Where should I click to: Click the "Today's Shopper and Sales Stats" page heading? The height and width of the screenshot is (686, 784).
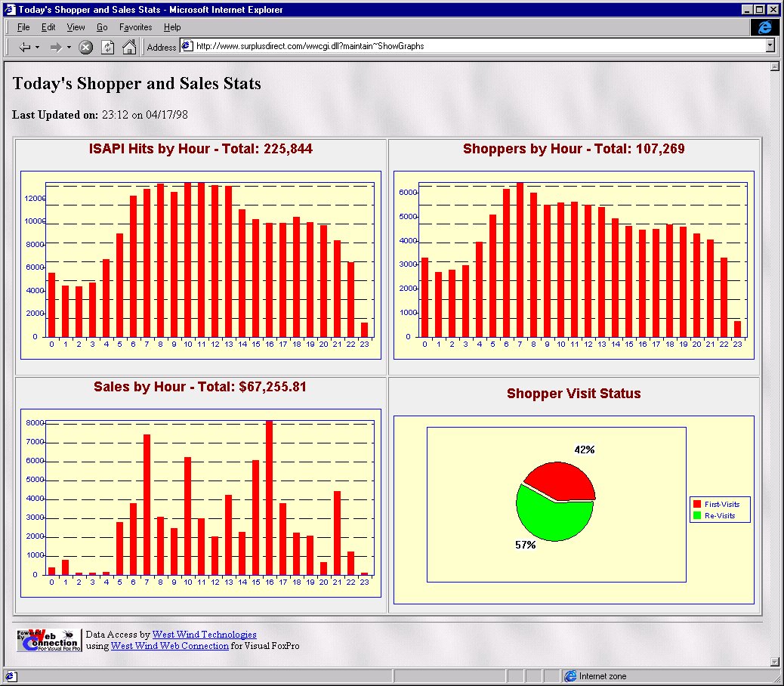[137, 84]
